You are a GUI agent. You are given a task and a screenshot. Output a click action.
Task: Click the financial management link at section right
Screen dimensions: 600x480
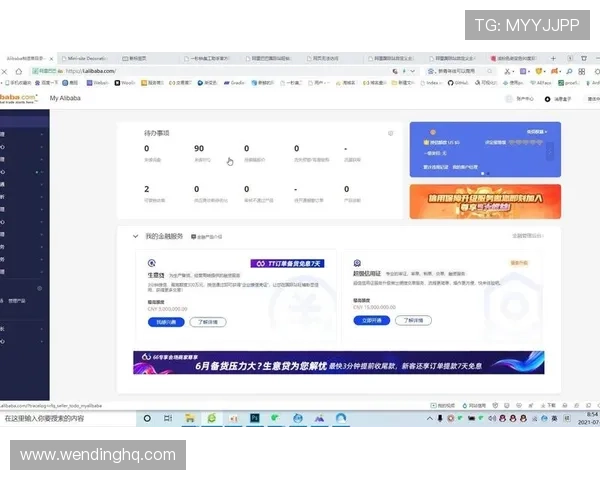(528, 236)
